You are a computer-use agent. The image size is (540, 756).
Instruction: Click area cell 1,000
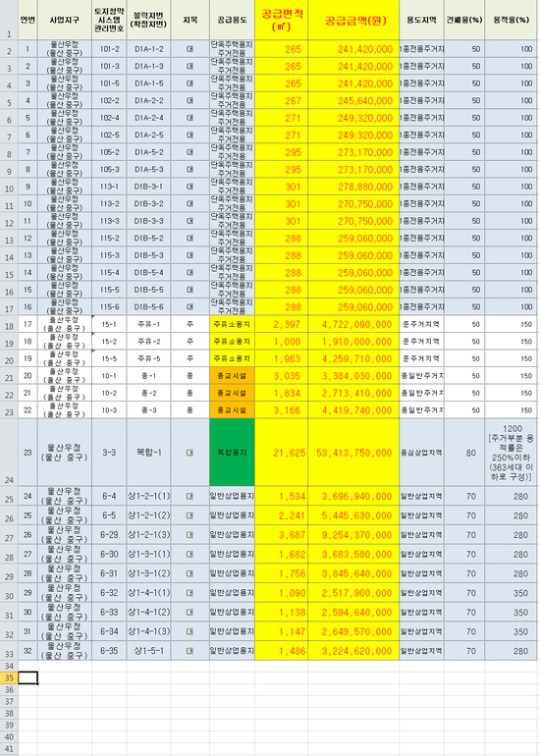coord(282,342)
